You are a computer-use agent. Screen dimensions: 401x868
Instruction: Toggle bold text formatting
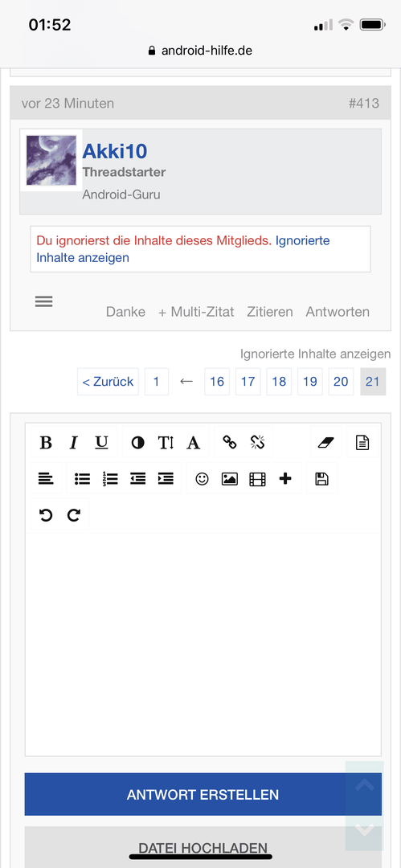coord(46,442)
